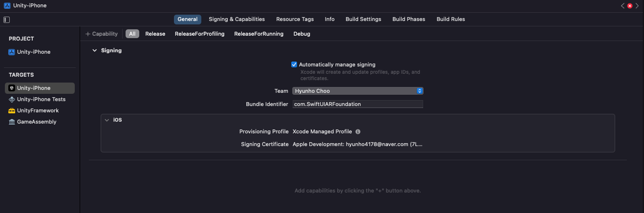
Task: Filter by Debug configuration
Action: coord(301,34)
